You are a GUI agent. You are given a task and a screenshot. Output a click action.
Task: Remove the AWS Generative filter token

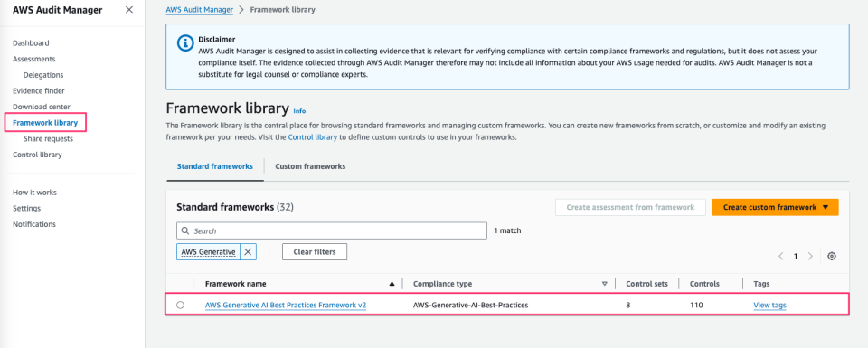[x=248, y=251]
